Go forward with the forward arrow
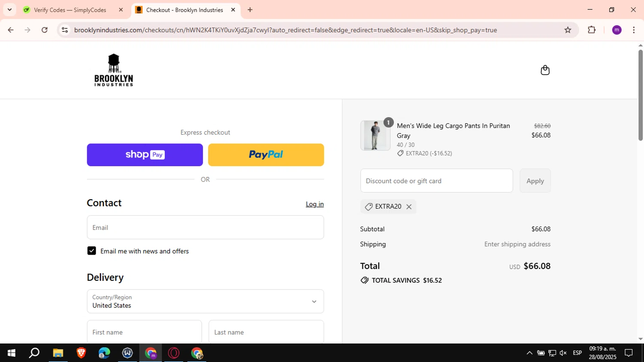Image resolution: width=644 pixels, height=362 pixels. pos(27,30)
